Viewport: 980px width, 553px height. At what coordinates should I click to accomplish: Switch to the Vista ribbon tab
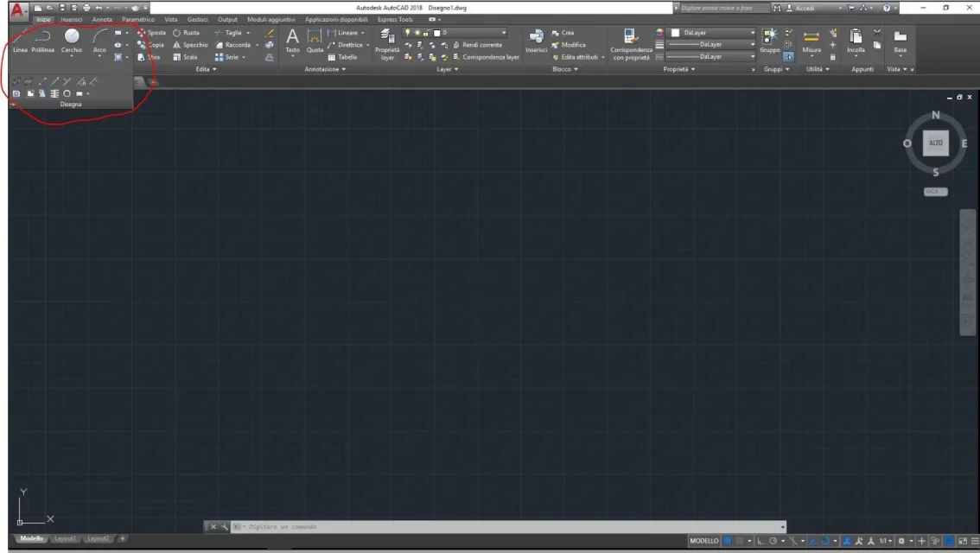click(x=170, y=19)
